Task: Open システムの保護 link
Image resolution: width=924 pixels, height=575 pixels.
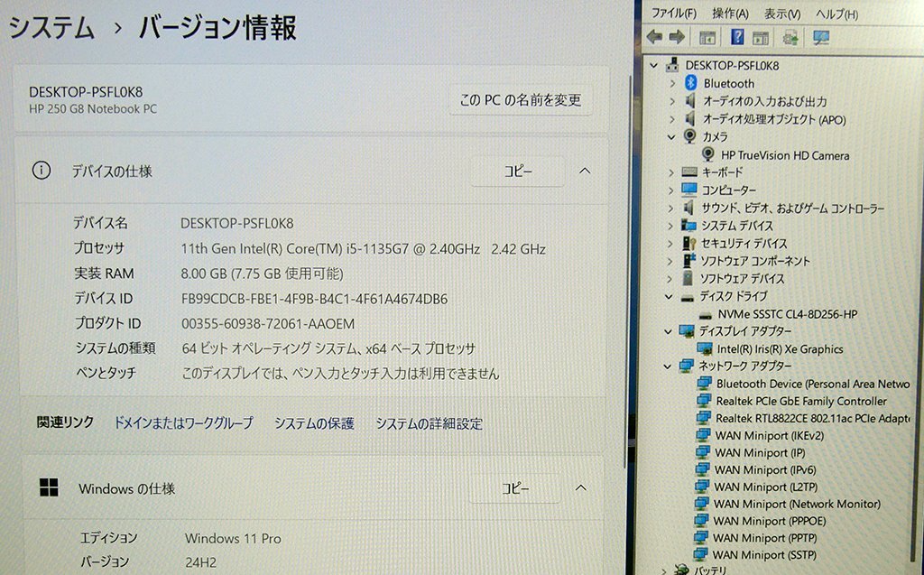Action: 314,423
